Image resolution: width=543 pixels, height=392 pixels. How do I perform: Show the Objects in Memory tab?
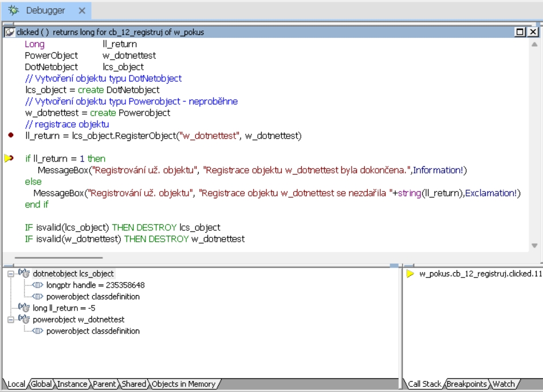(x=183, y=384)
